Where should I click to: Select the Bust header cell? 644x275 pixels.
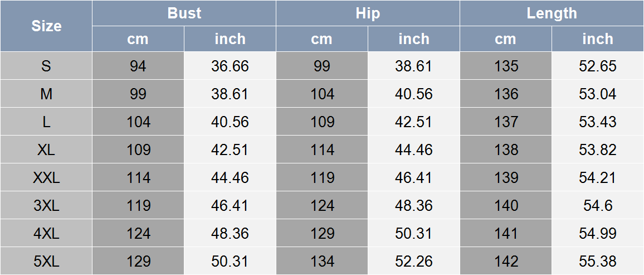[184, 13]
